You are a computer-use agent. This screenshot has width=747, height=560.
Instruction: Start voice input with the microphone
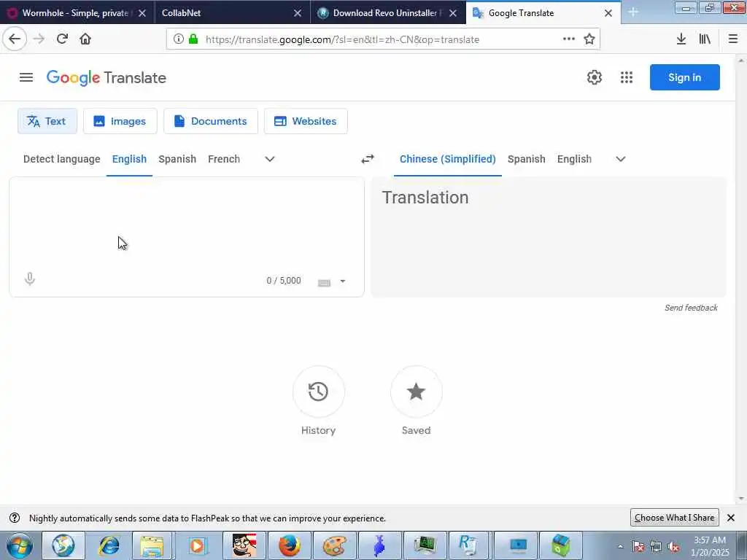pos(29,279)
